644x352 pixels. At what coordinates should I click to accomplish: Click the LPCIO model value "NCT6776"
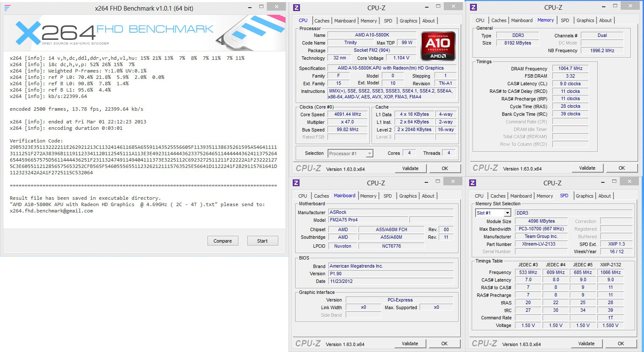(391, 246)
